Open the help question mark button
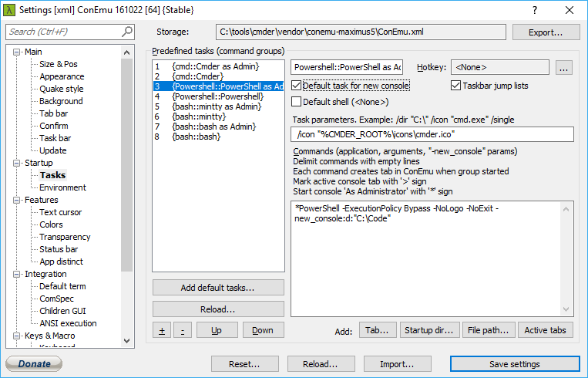 tap(535, 10)
